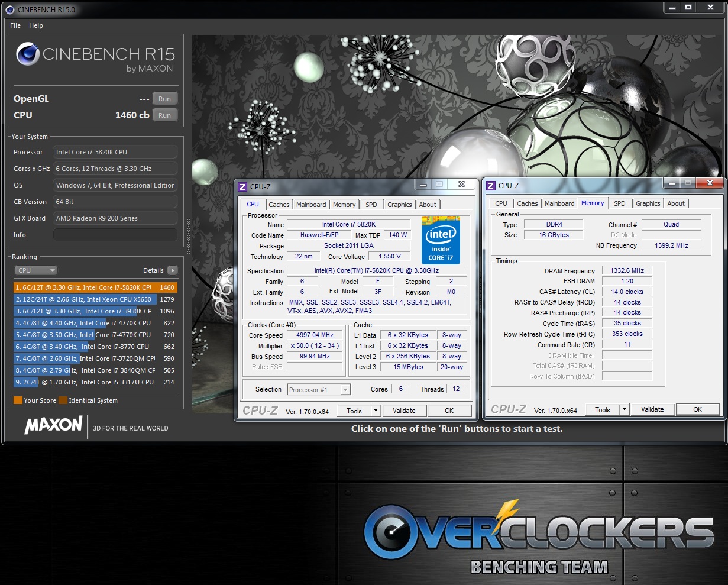Viewport: 728px width, 585px height.
Task: Close the right CPU-Z window
Action: 710,184
